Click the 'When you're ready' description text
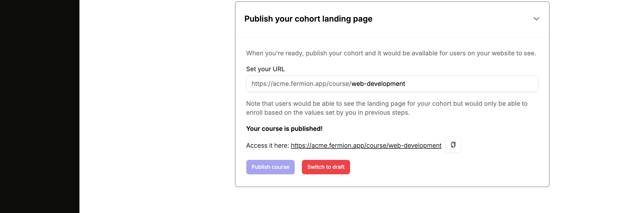Viewport: 644px width, 213px height. click(391, 53)
